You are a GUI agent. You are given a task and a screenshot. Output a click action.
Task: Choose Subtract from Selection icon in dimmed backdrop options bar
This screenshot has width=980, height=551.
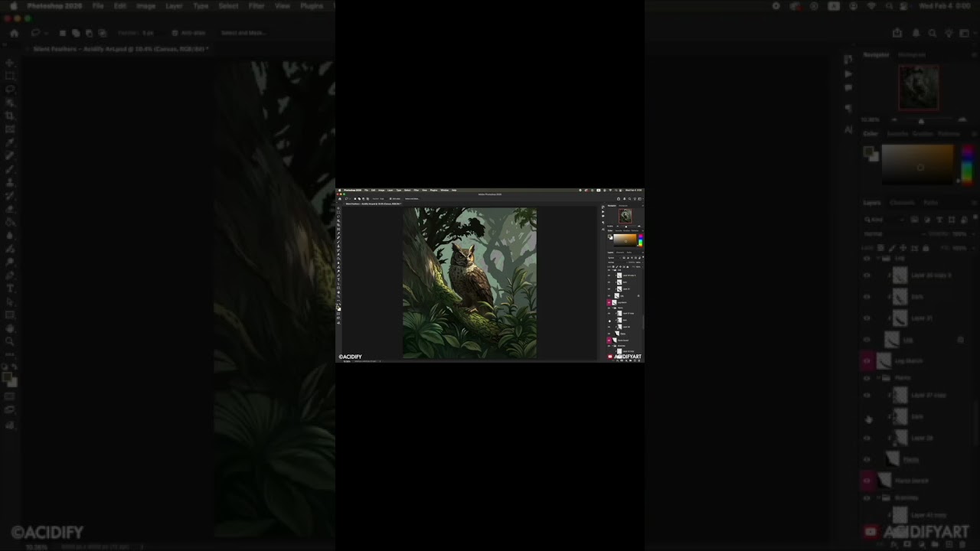tap(89, 33)
